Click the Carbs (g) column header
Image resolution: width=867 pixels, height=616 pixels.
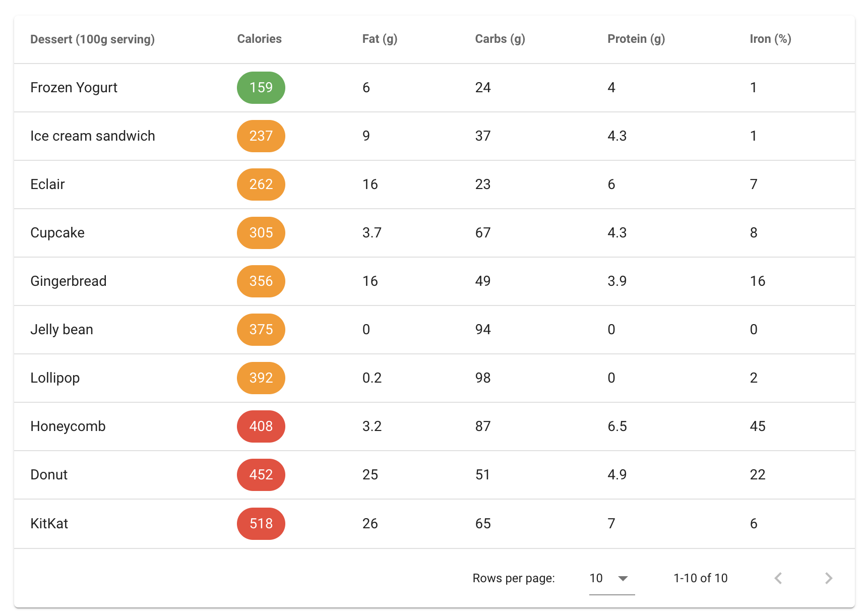(x=500, y=39)
